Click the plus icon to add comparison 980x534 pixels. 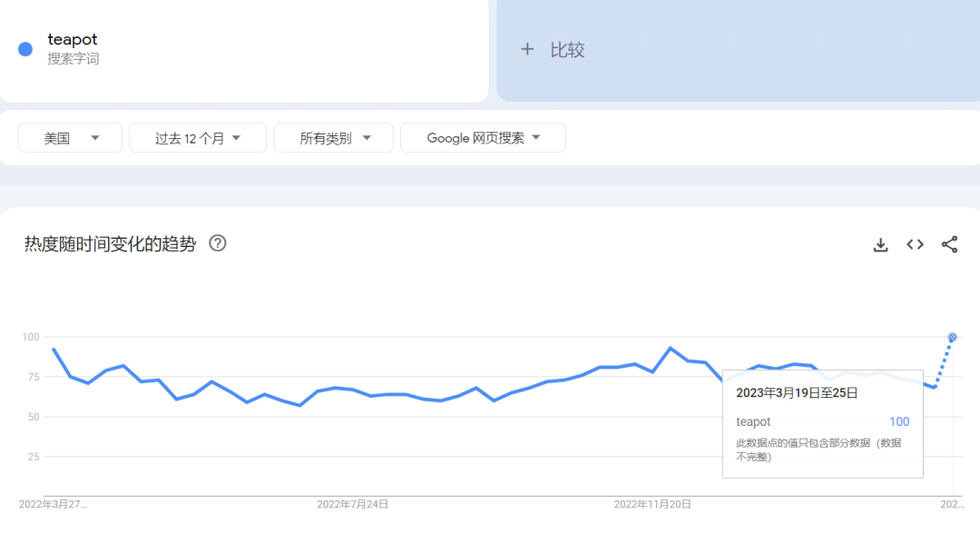[527, 50]
